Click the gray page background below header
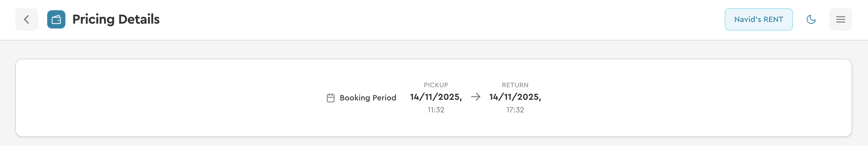This screenshot has height=146, width=868. (x=434, y=50)
